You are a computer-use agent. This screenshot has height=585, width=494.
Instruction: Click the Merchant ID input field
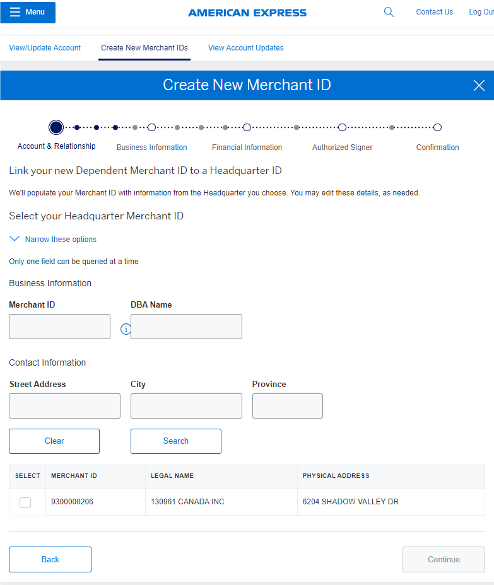tap(60, 326)
